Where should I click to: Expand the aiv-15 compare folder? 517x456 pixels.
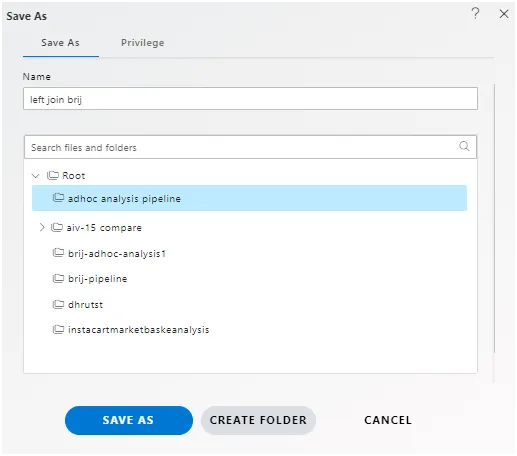pos(42,227)
